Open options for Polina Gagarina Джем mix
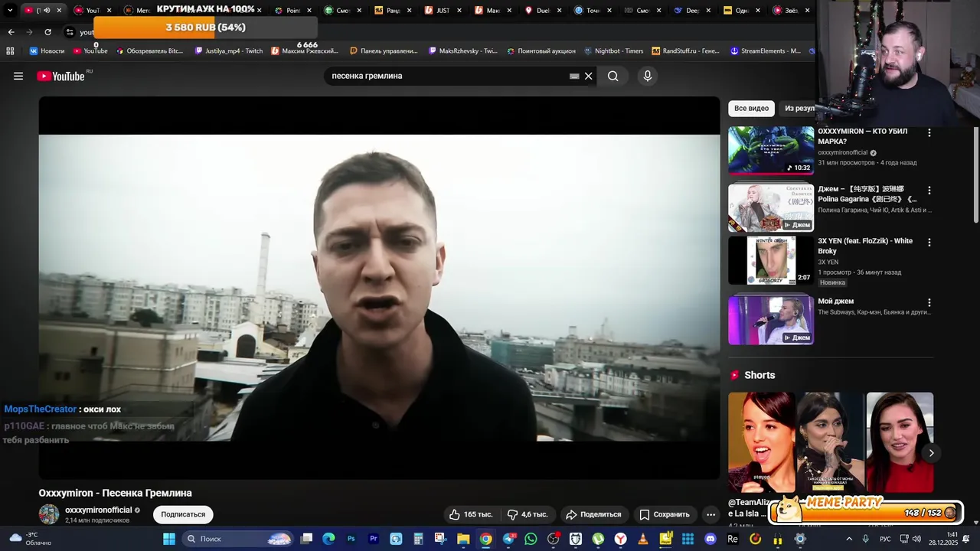 929,191
